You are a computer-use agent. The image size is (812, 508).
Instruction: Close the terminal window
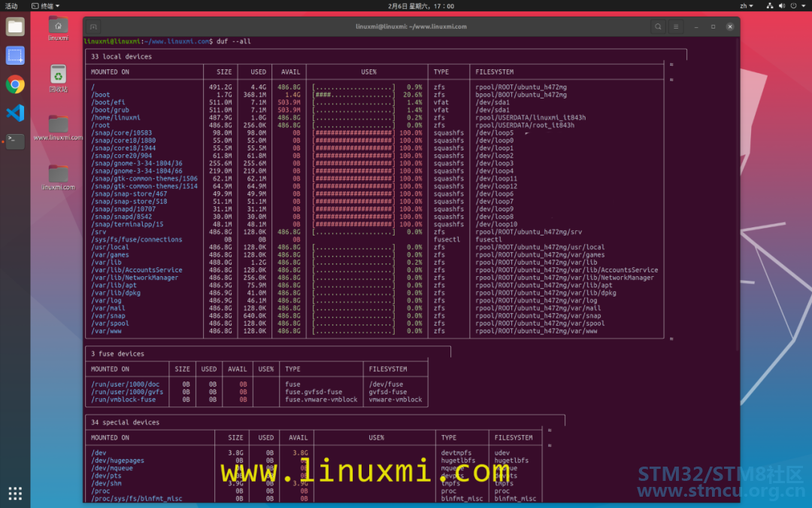click(729, 26)
